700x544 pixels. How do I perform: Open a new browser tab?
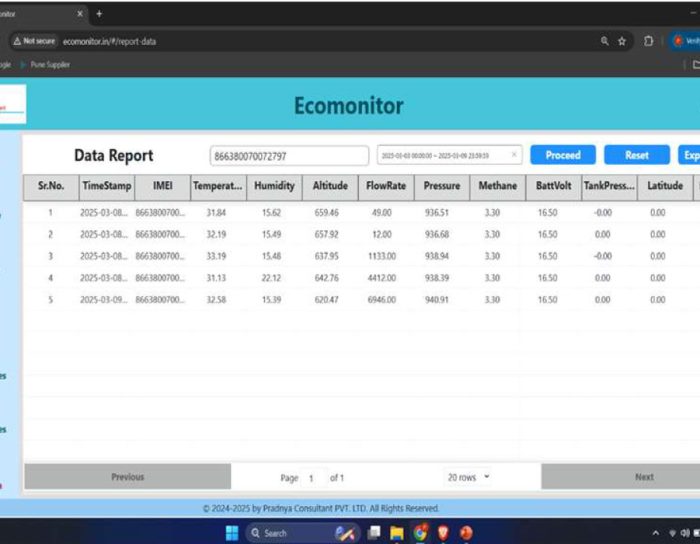99,13
